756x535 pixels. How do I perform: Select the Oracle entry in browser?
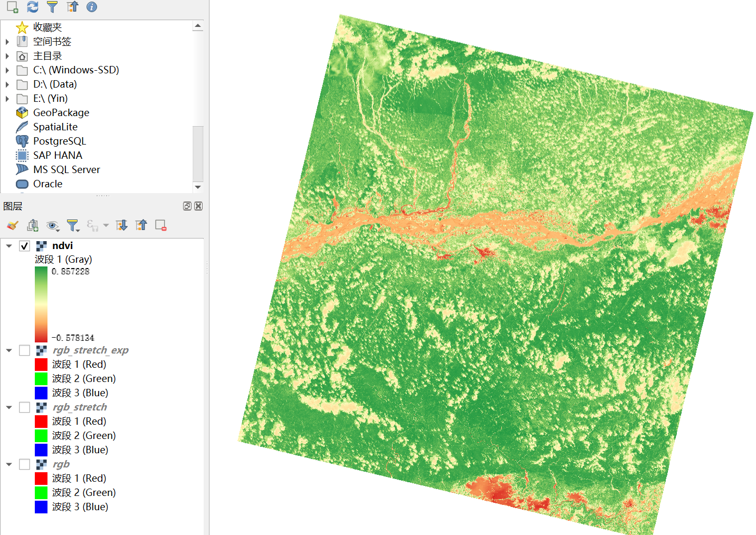pyautogui.click(x=47, y=184)
